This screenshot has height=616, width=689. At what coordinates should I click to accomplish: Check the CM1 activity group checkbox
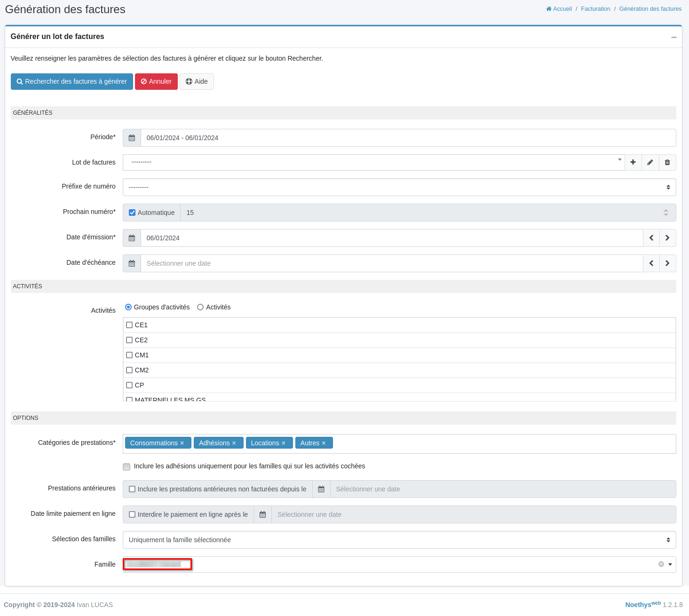click(x=129, y=355)
